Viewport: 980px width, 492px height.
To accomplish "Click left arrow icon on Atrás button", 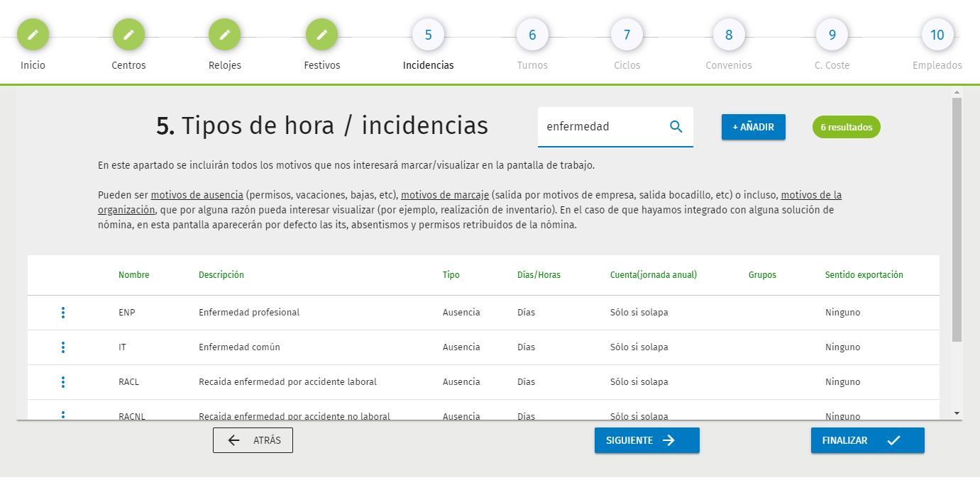I will pos(234,440).
